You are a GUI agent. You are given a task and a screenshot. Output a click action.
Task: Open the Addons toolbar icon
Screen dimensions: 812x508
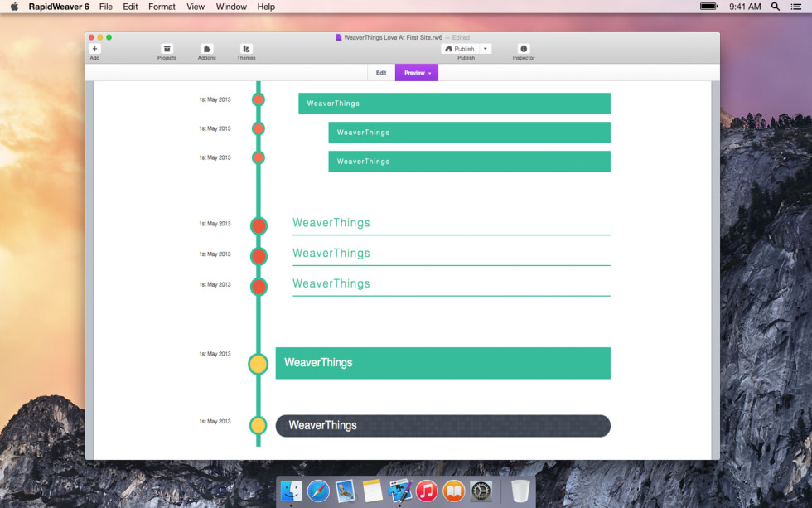coord(206,49)
